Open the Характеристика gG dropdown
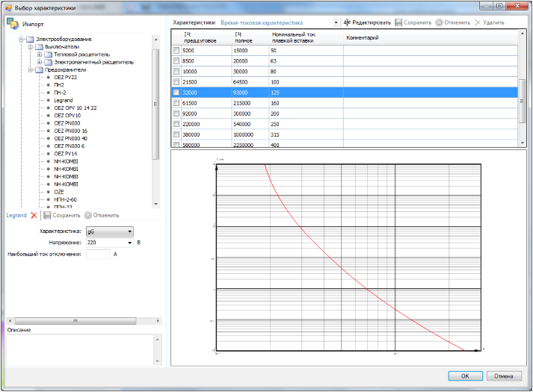Image resolution: width=533 pixels, height=392 pixels. (x=130, y=231)
